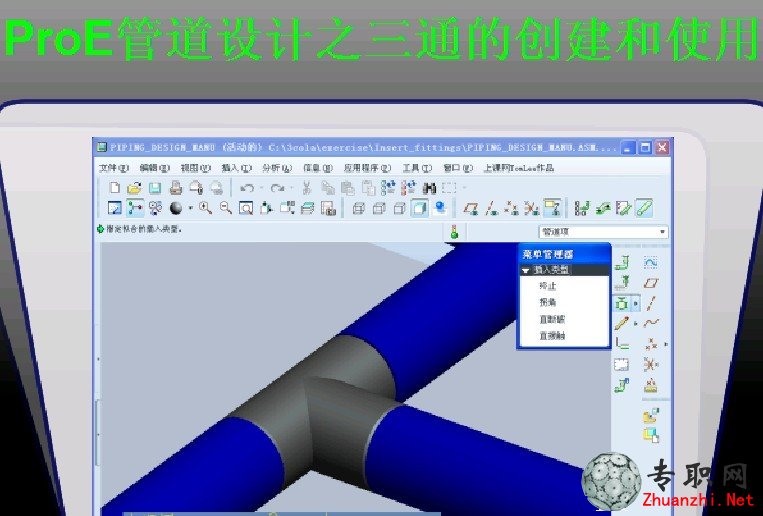The image size is (763, 516).
Task: Open the 编辑(E) menu
Action: pos(154,168)
